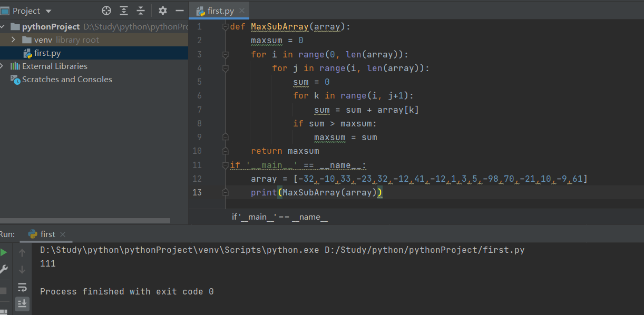Click the locate opened file crosshair icon
Screen dimensions: 644x315
(106, 11)
